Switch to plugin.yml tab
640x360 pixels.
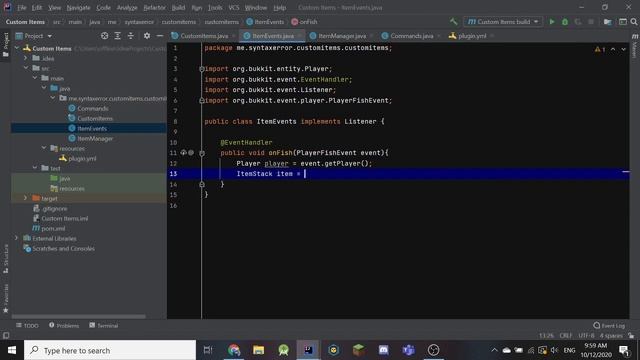(x=472, y=36)
